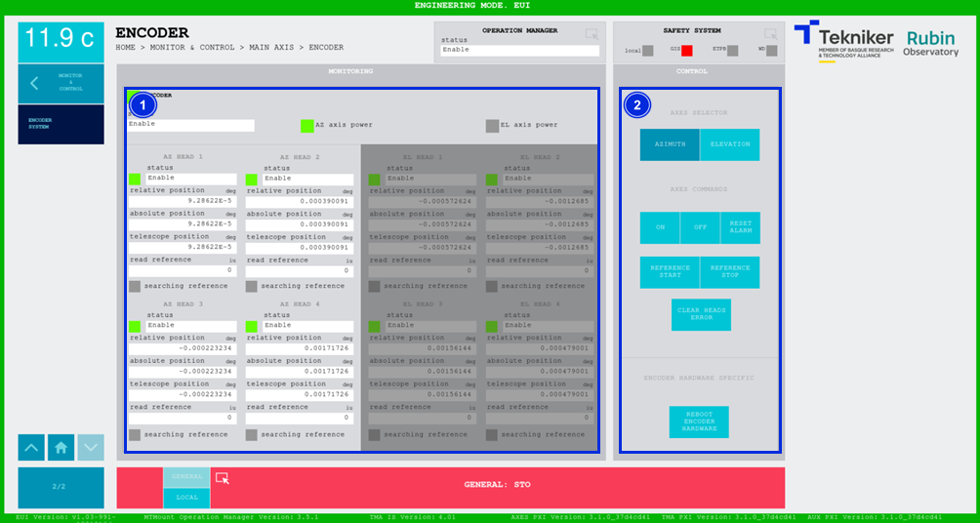Click the Tekniker logo

843,41
